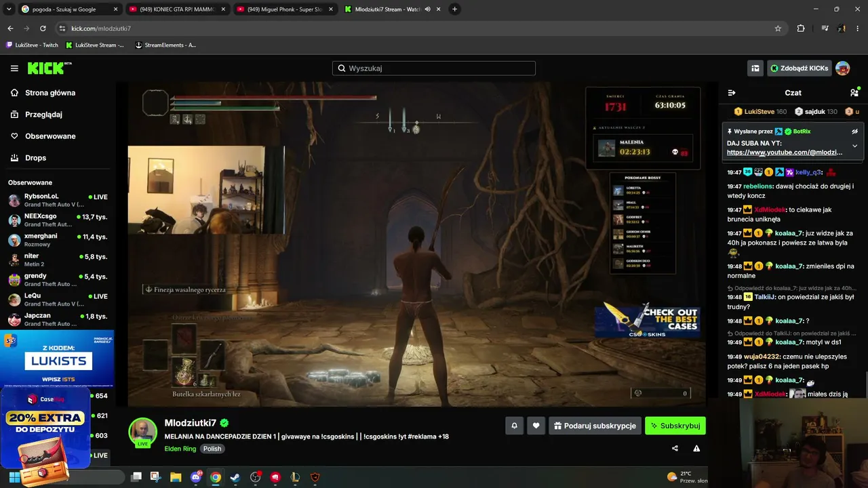868x488 pixels.
Task: Click the Polish language tag
Action: 212,449
